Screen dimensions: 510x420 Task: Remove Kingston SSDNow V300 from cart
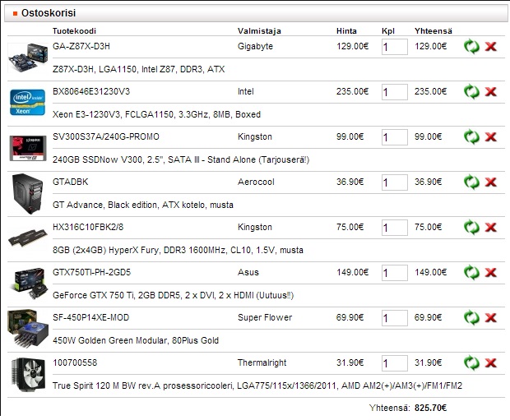490,137
